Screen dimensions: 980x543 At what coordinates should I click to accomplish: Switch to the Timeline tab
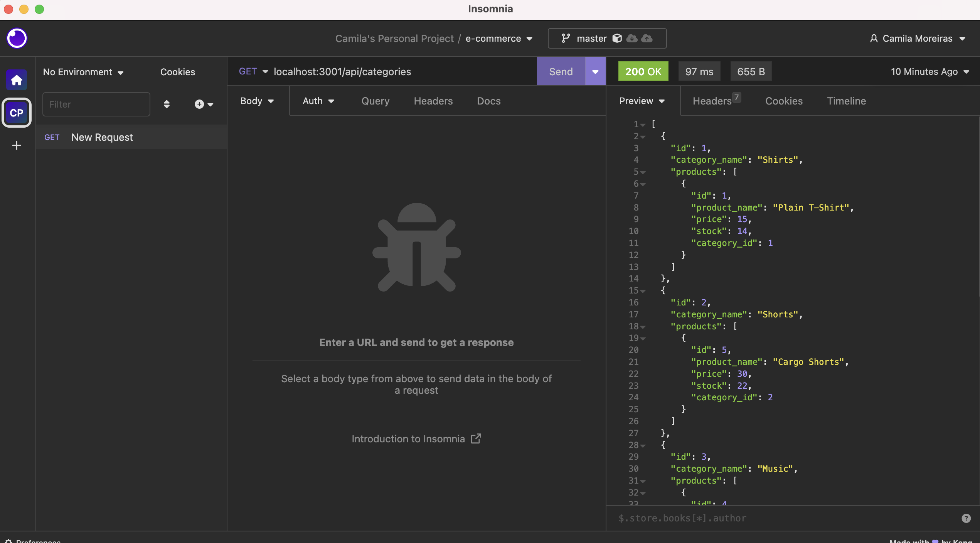coord(846,101)
